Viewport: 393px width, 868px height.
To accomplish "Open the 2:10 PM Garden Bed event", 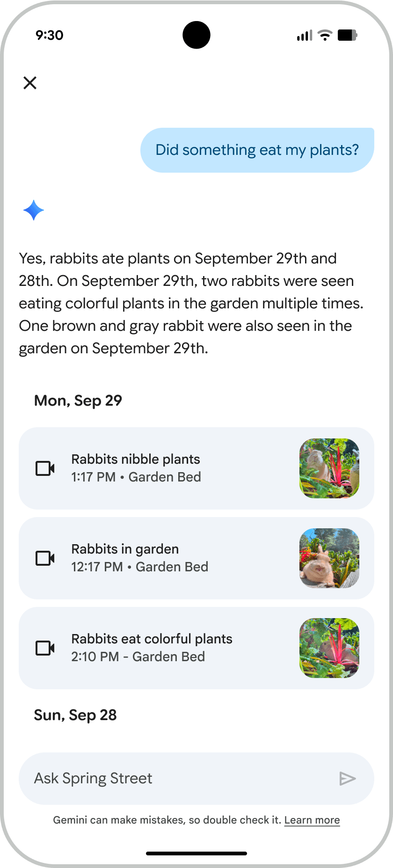I will [x=138, y=656].
